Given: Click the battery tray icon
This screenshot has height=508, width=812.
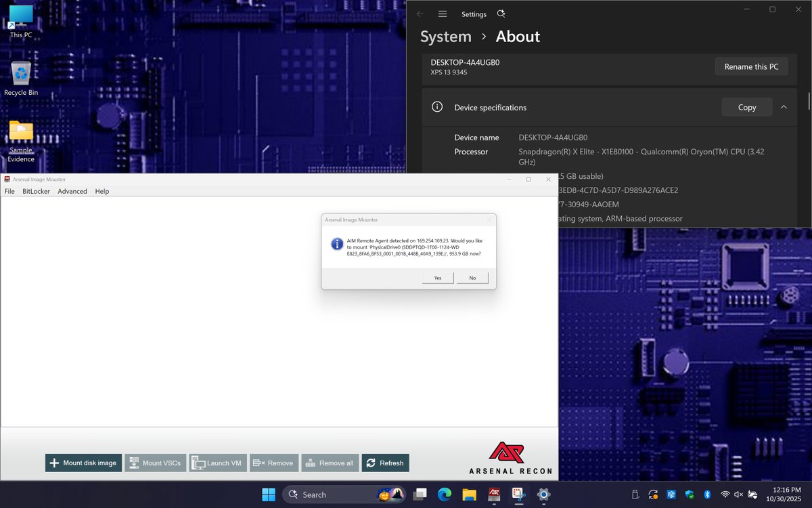Looking at the screenshot, I should 752,494.
